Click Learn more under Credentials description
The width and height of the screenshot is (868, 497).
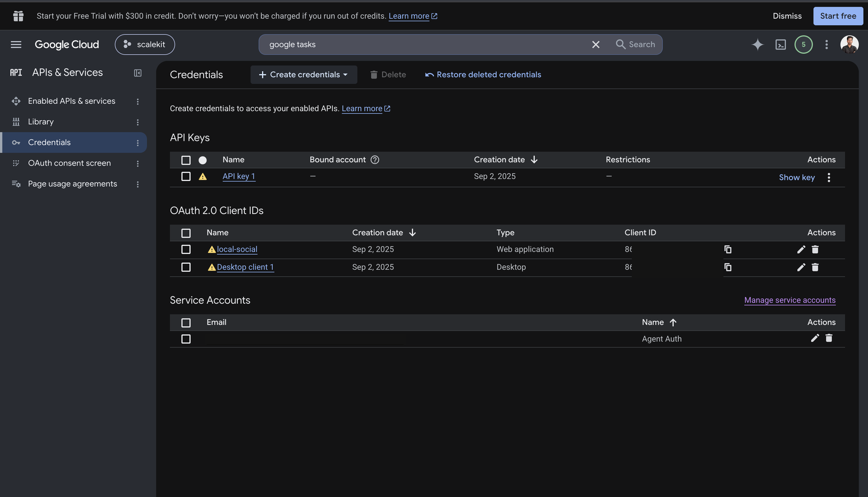pos(366,109)
